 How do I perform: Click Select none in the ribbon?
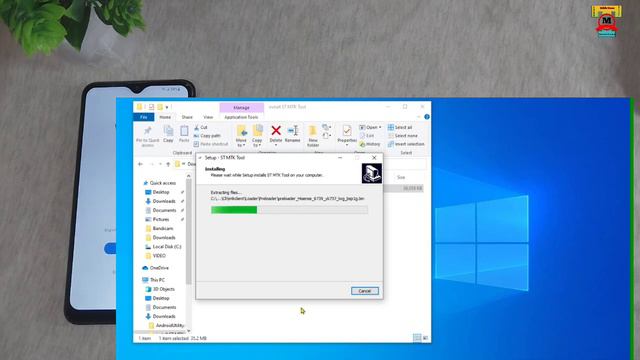tap(403, 136)
